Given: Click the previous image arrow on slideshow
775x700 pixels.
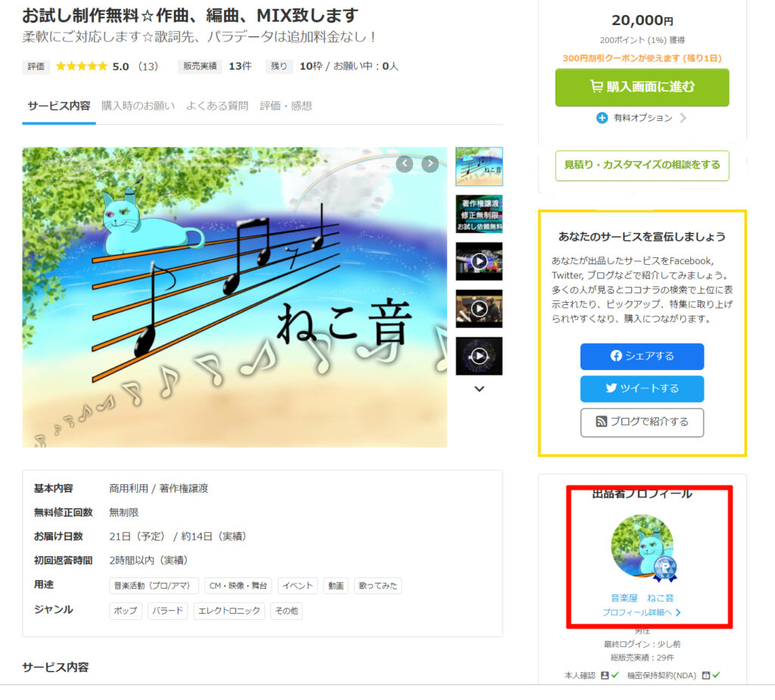Looking at the screenshot, I should [404, 163].
